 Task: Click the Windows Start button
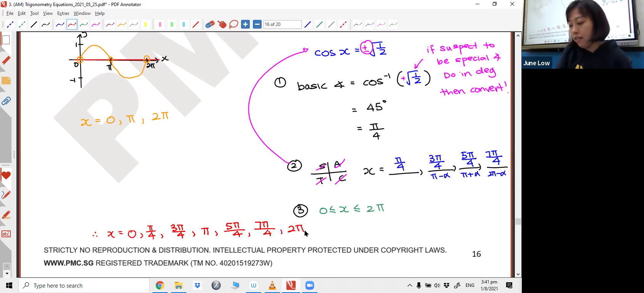(9, 285)
